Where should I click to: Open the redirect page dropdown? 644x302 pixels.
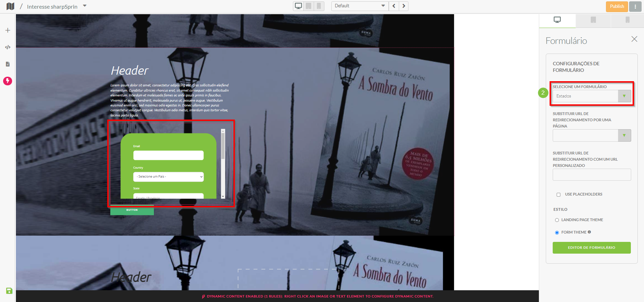(x=592, y=135)
